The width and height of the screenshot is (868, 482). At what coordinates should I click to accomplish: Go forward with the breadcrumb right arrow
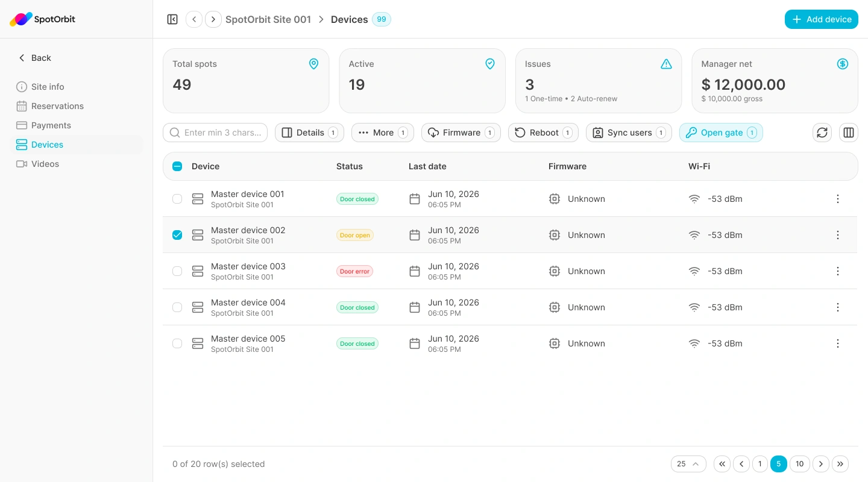[213, 19]
